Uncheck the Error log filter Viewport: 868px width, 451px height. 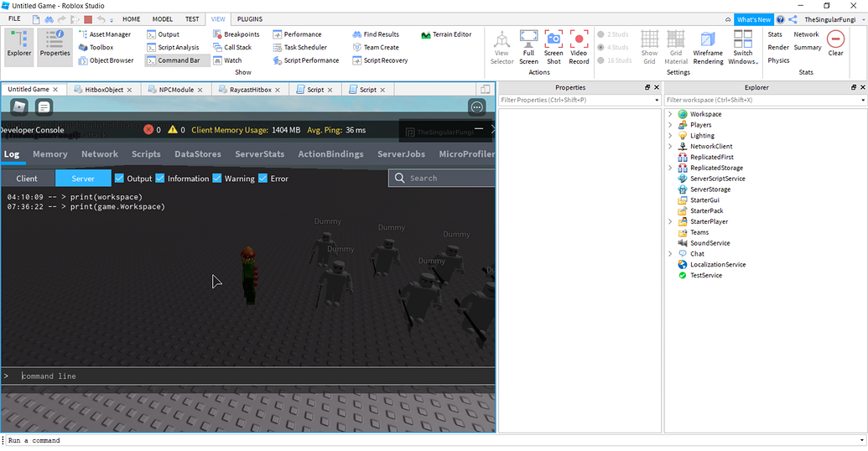(263, 179)
